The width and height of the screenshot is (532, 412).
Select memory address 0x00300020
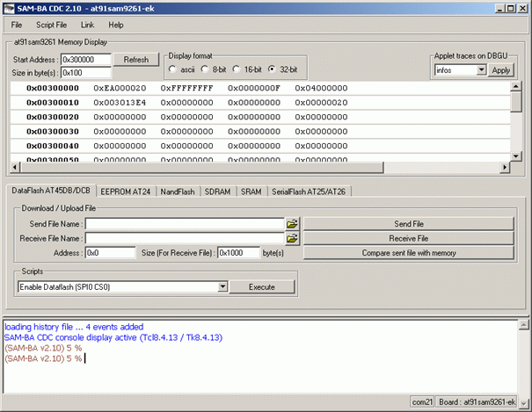(x=53, y=117)
